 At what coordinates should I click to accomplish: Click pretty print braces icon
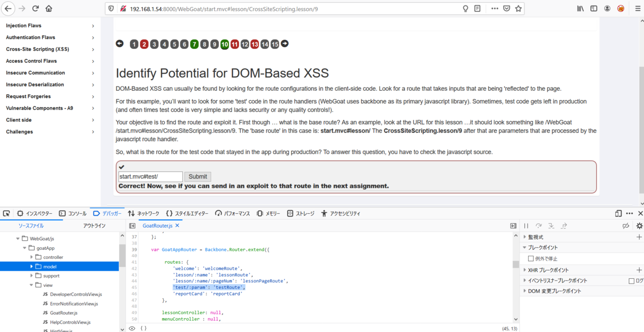pos(143,328)
